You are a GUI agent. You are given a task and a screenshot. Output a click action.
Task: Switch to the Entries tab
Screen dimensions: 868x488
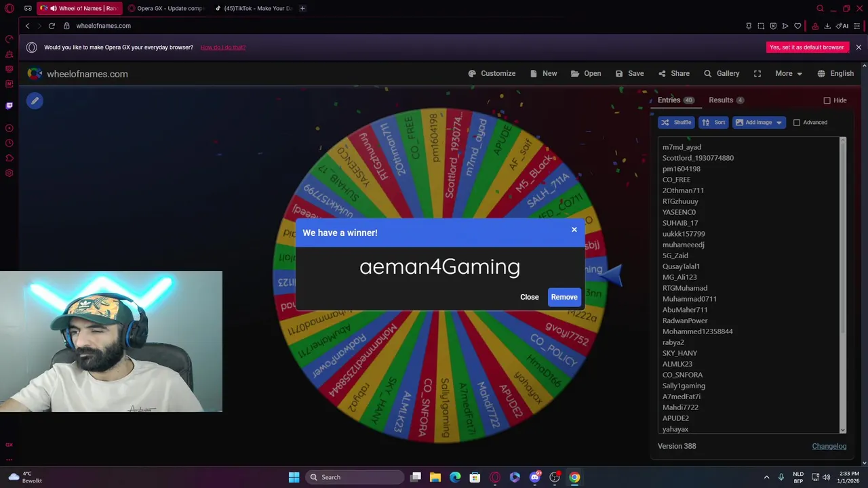[675, 100]
